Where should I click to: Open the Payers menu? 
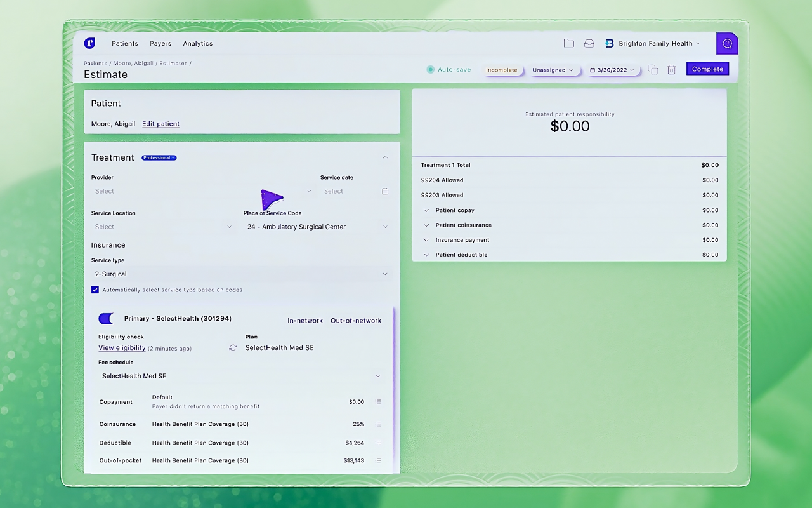click(x=160, y=44)
